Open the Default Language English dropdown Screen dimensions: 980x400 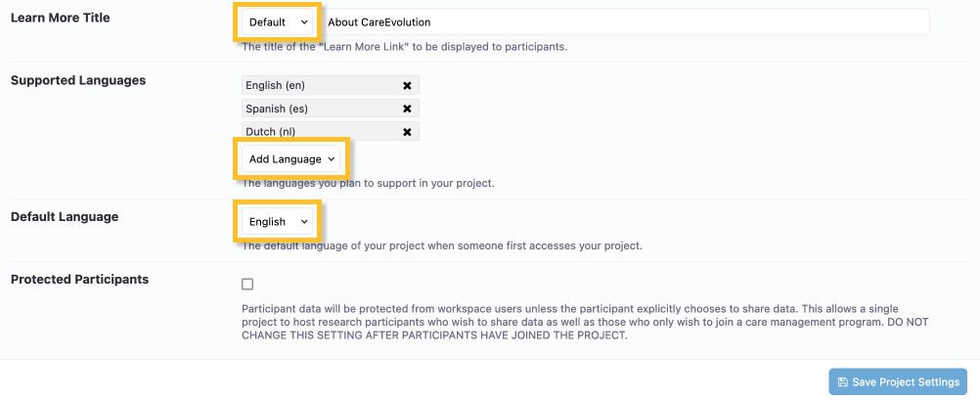(x=278, y=222)
